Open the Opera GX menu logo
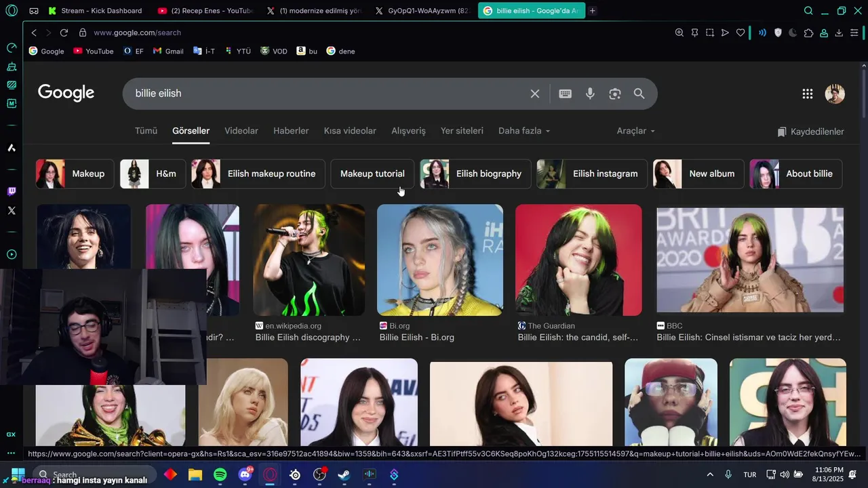868x488 pixels. point(12,11)
